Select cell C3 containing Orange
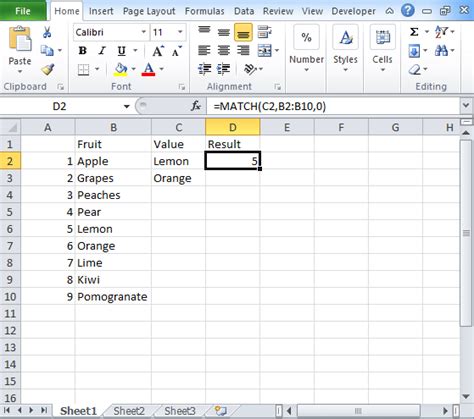Viewport: 474px width, 419px height. (178, 178)
